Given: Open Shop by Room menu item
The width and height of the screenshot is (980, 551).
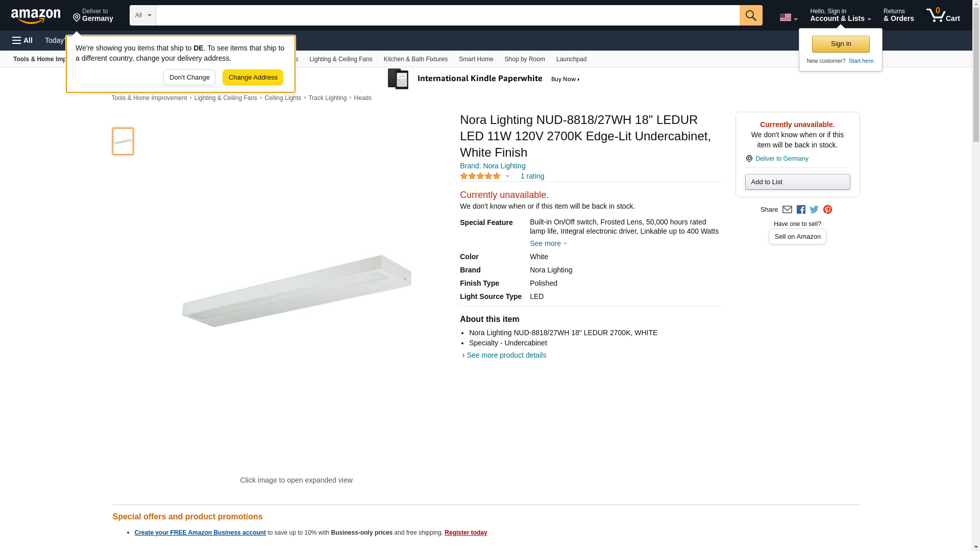Looking at the screenshot, I should click(x=524, y=59).
